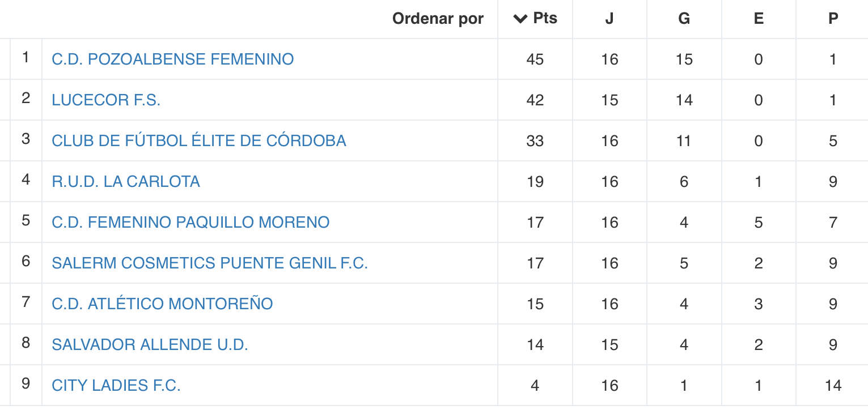This screenshot has width=868, height=414.
Task: Click the Ordenar por label
Action: (438, 19)
